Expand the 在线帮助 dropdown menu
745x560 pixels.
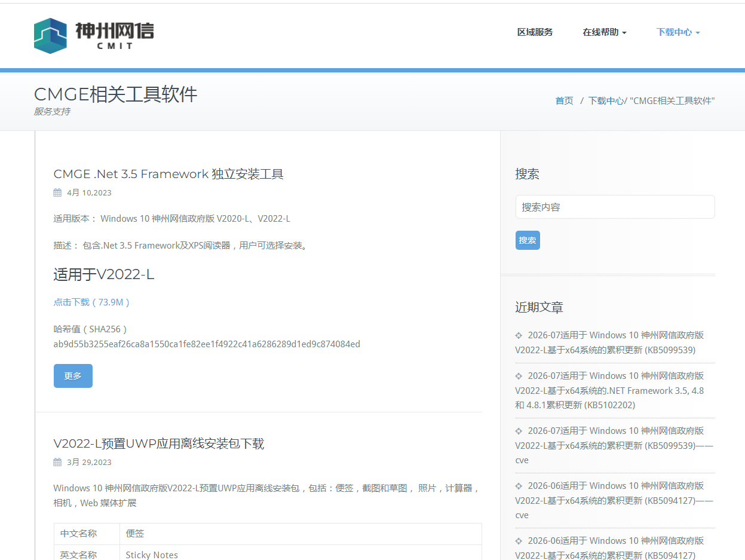click(605, 32)
